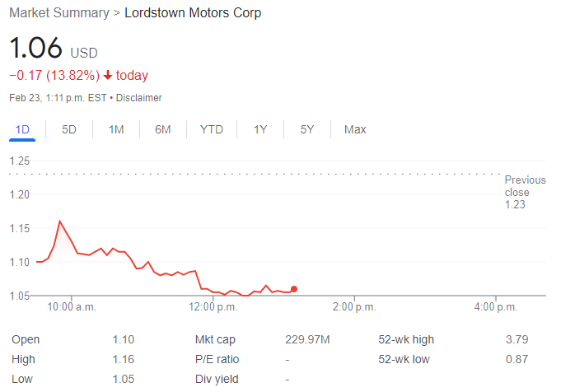The image size is (575, 392).
Task: Show the 6M price chart tab
Action: point(163,129)
